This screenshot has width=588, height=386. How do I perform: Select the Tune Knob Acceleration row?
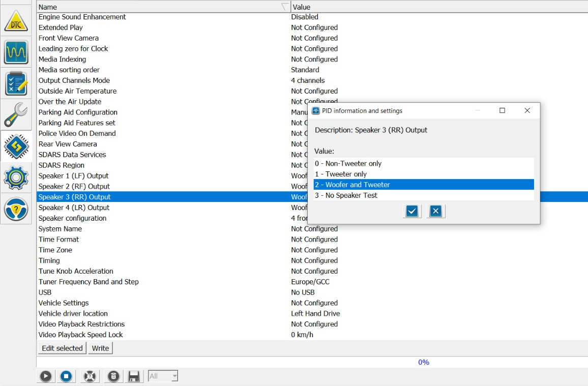312,271
